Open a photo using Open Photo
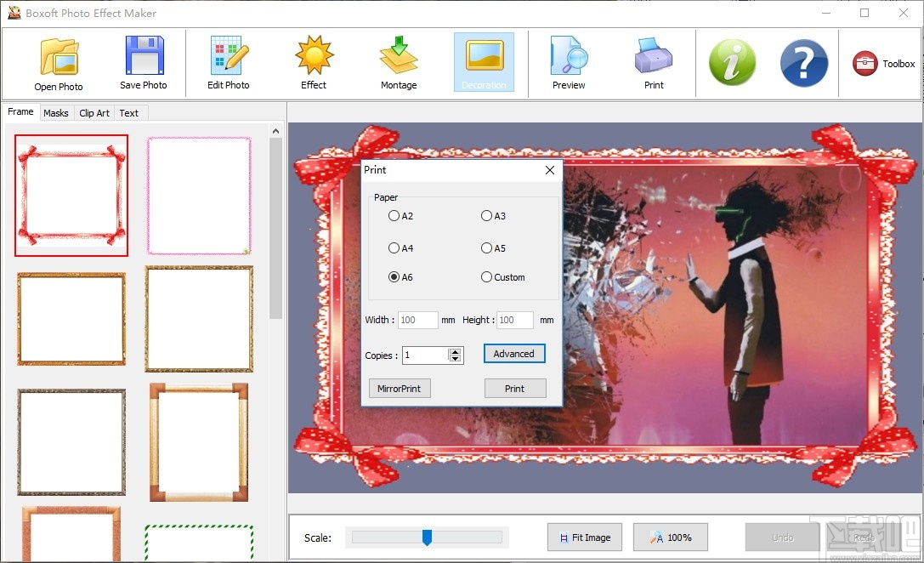Image resolution: width=924 pixels, height=563 pixels. (x=58, y=63)
